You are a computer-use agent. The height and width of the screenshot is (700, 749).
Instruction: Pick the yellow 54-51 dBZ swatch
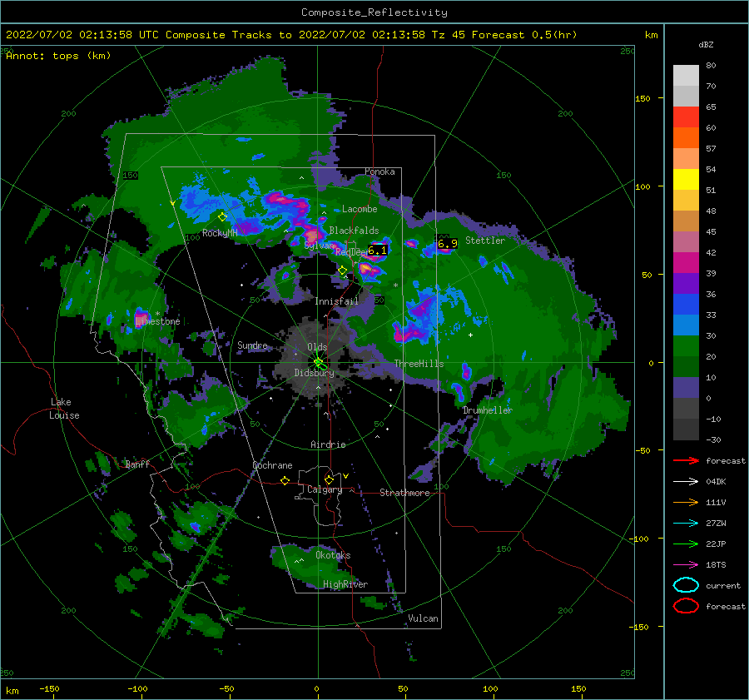coord(686,180)
